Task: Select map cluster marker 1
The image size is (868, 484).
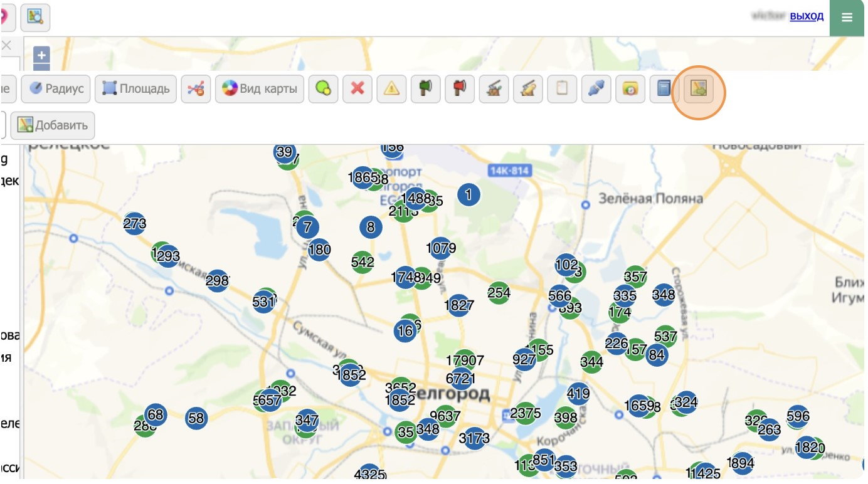Action: [468, 196]
